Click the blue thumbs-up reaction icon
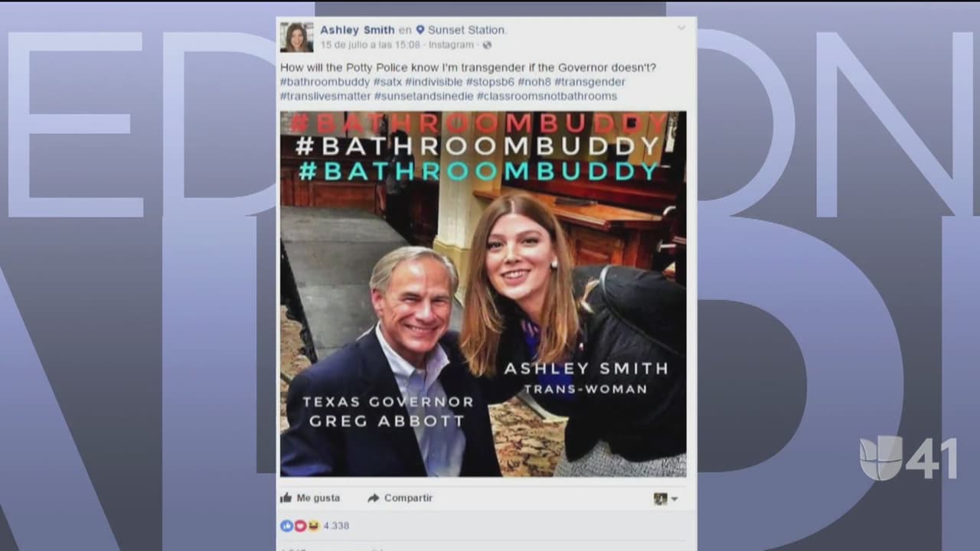Screen dimensions: 980x551 coord(286,526)
